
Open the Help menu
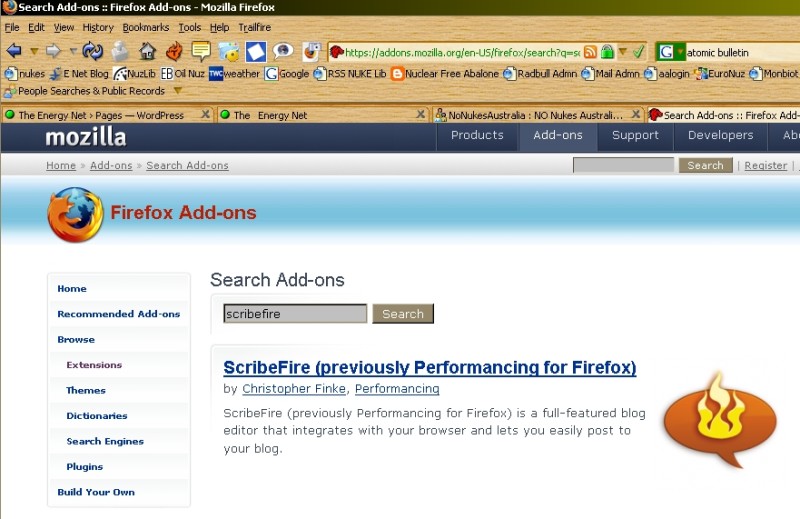pos(219,28)
